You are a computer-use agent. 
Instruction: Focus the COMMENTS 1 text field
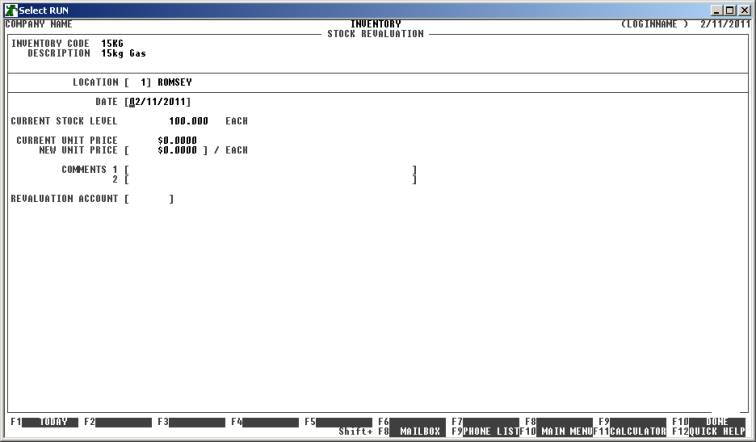coord(270,170)
